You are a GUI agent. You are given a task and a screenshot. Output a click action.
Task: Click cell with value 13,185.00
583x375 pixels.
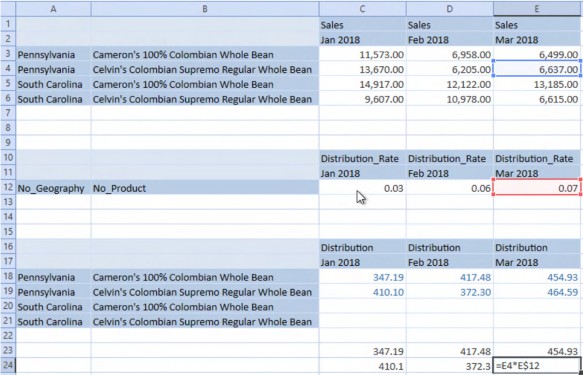(537, 84)
